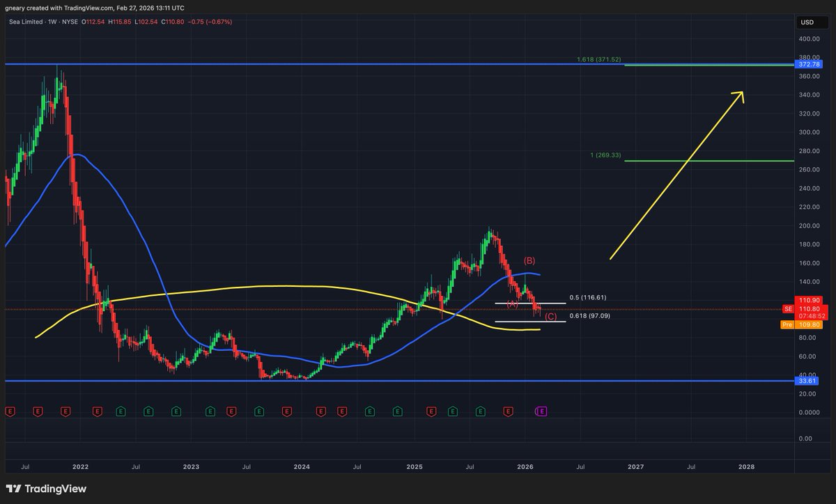Click the 0.0000 price axis label

tap(807, 412)
